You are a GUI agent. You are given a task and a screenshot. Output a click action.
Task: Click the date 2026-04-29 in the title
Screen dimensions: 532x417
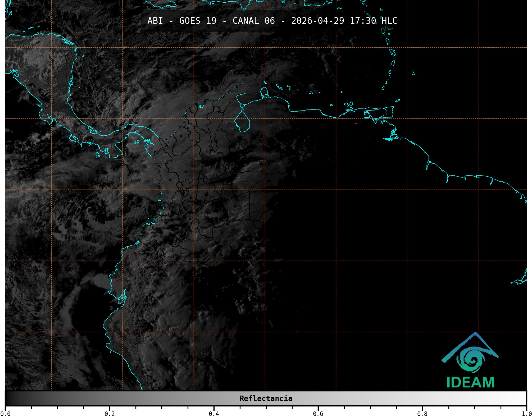coord(317,21)
